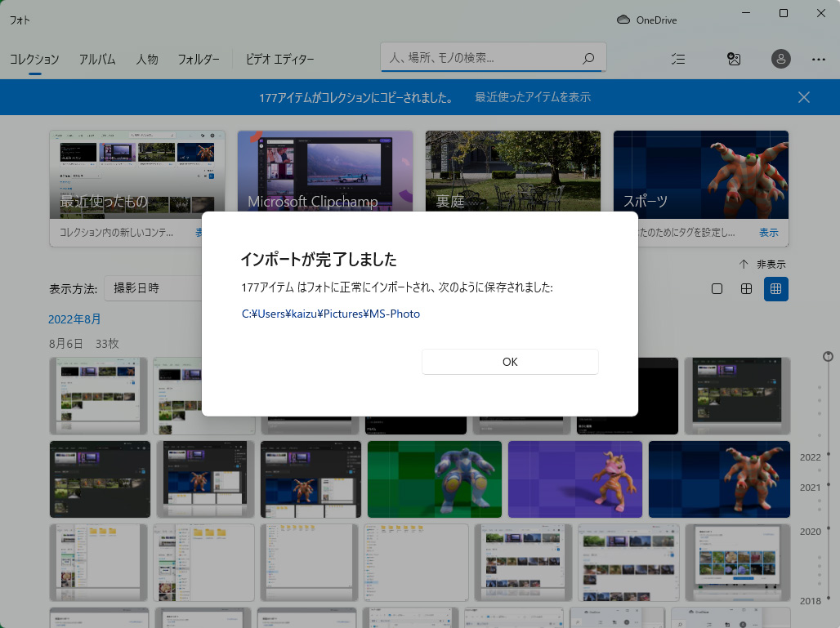
Task: Open the three-dot more options menu
Action: click(x=819, y=59)
